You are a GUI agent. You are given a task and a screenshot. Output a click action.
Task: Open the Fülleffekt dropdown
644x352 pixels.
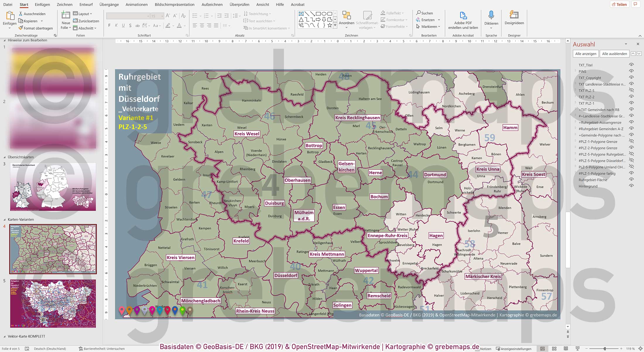pos(403,13)
